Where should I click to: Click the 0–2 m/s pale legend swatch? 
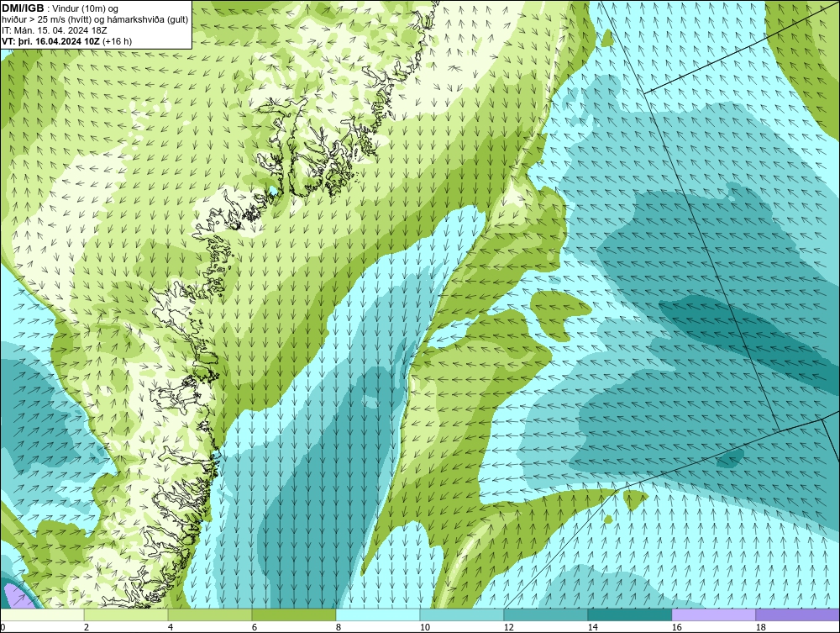pos(42,615)
